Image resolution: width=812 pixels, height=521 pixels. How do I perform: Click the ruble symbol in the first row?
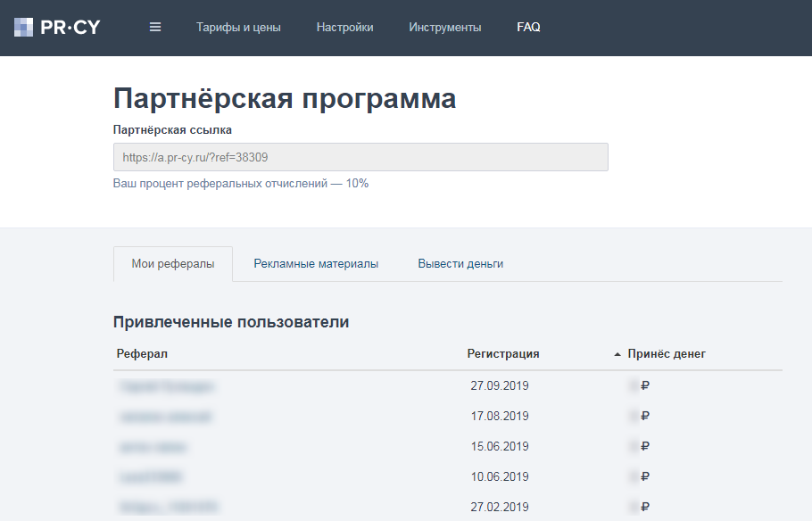click(x=644, y=385)
